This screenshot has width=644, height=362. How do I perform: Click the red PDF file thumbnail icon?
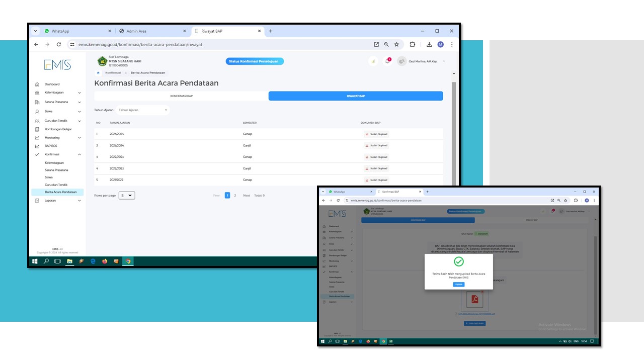474,300
